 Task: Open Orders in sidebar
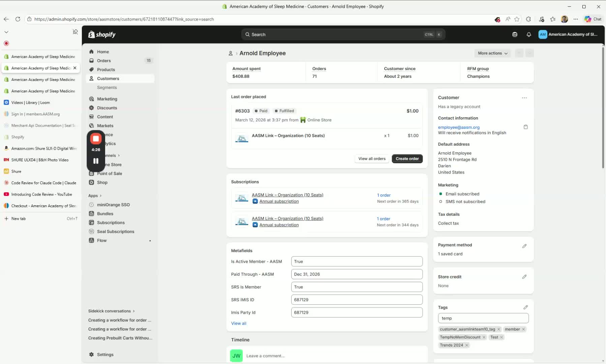pos(104,61)
